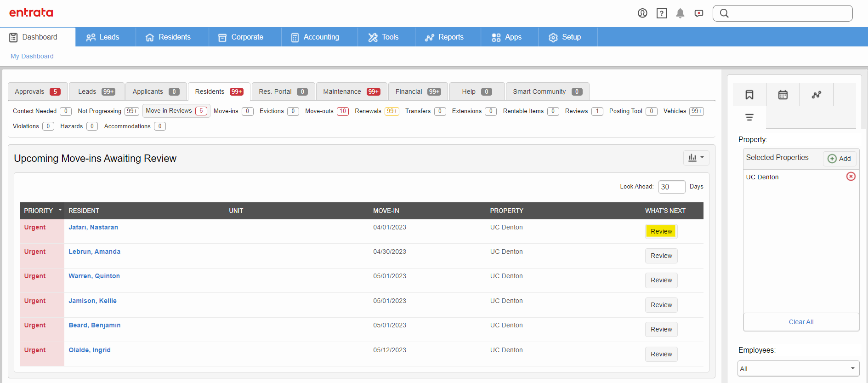The image size is (868, 383).
Task: Open the user profile icon
Action: [x=642, y=13]
